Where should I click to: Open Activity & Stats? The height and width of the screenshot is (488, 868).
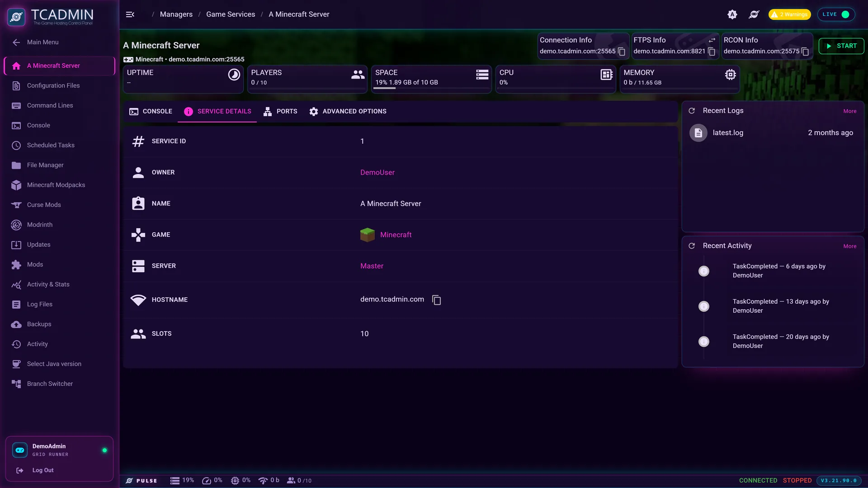59,284
